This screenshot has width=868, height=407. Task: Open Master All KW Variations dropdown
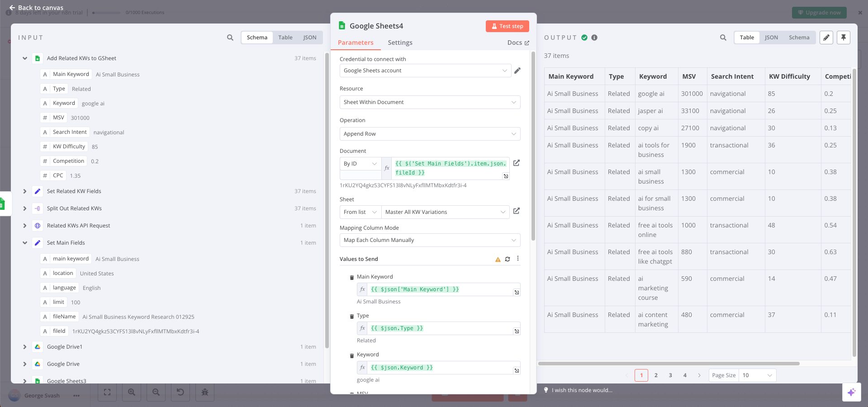[x=446, y=212]
